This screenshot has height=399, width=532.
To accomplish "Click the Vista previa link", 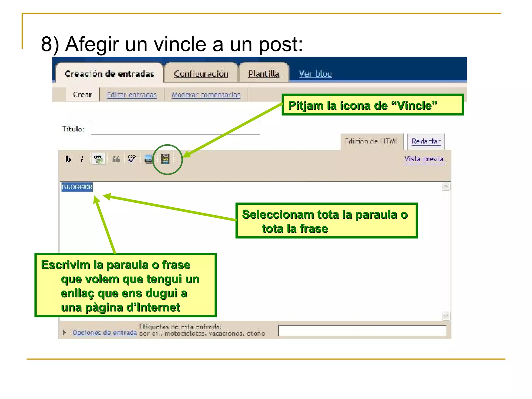I will tap(424, 159).
